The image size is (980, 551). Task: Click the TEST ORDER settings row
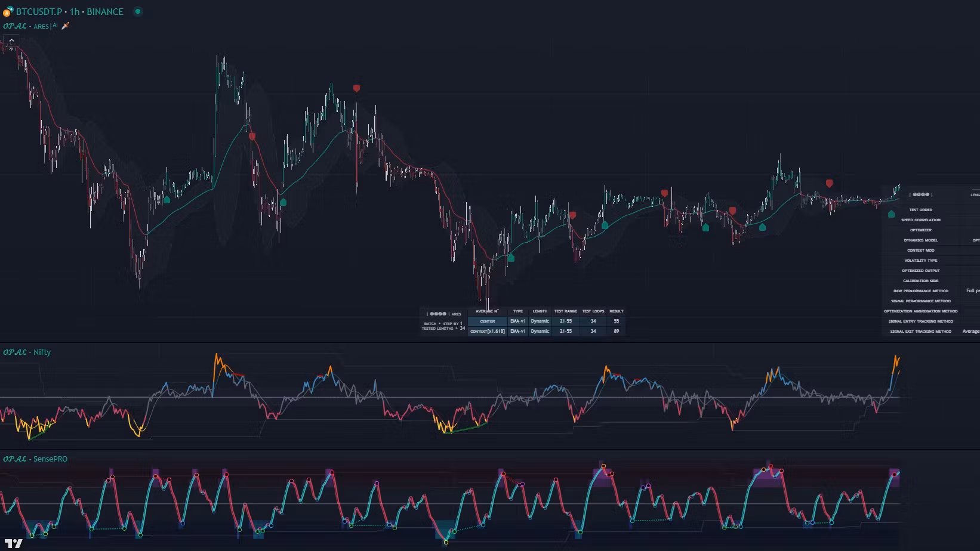[920, 210]
